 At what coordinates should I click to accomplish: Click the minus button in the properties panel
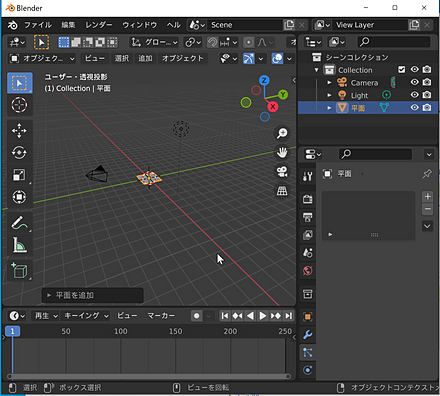427,209
